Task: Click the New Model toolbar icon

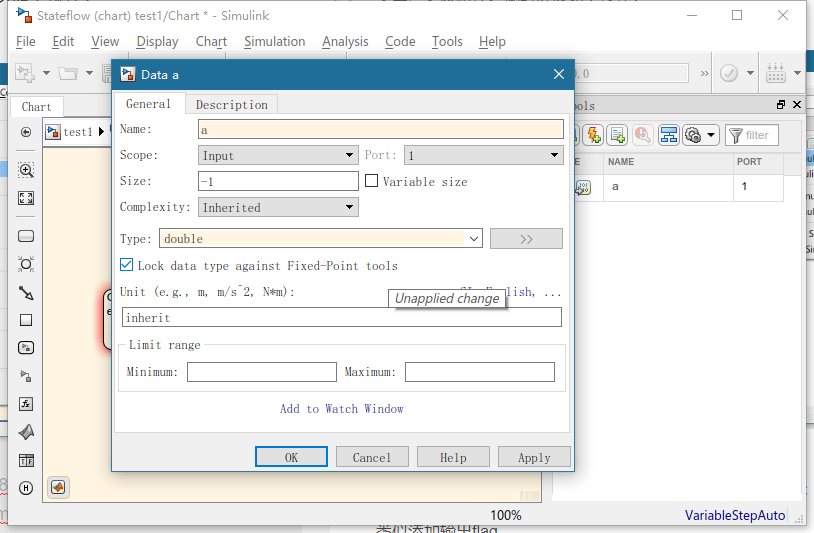Action: coord(25,73)
